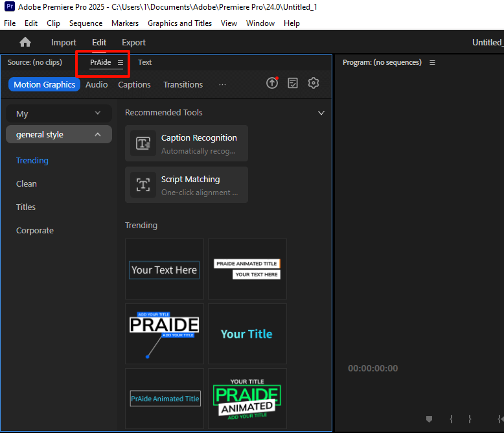
Task: Click the Untitled project name
Action: pyautogui.click(x=488, y=43)
